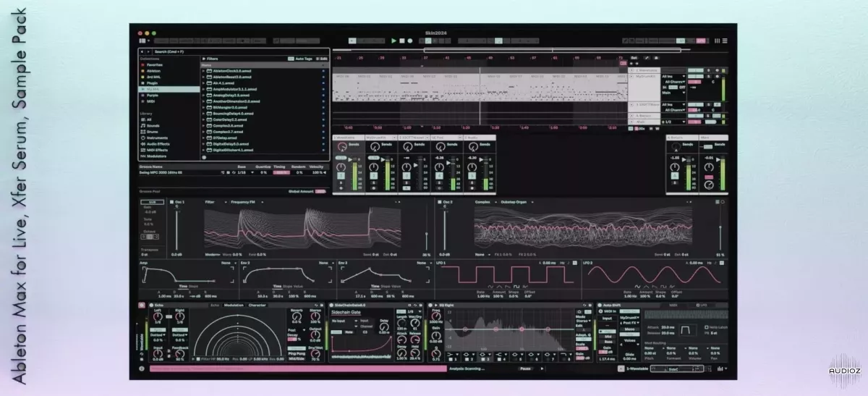Screen dimensions: 868x396
Task: Select DigitalDelay6.0.amxd file
Action: pos(231,144)
